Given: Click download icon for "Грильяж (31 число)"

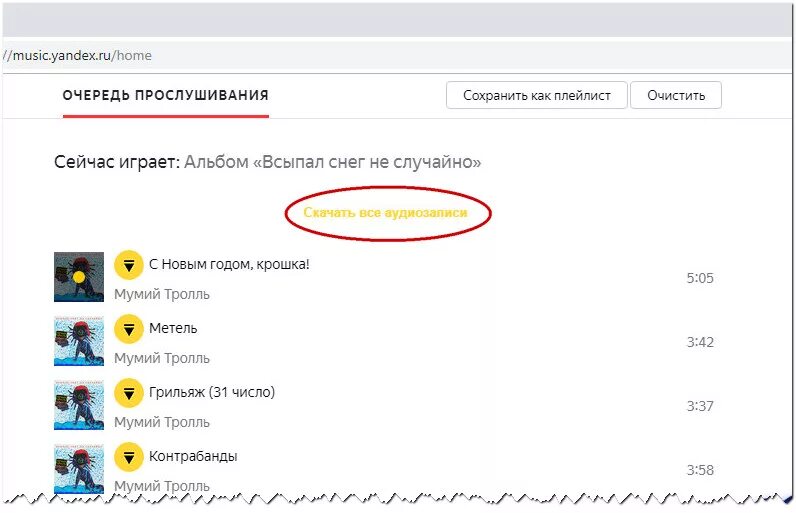Looking at the screenshot, I should click(x=128, y=393).
